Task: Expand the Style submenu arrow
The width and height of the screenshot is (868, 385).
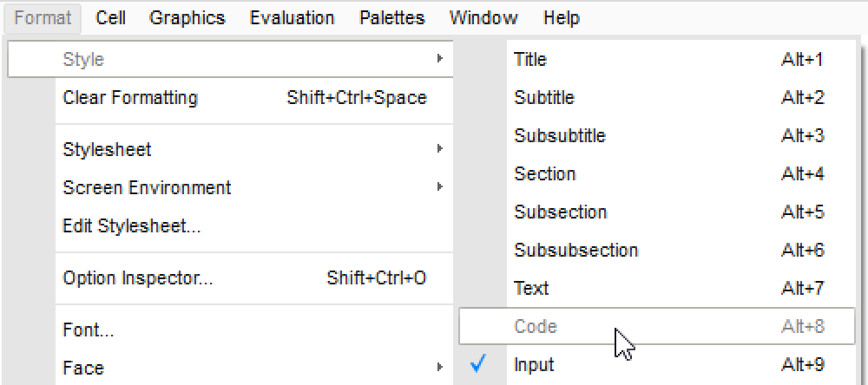Action: [x=440, y=59]
